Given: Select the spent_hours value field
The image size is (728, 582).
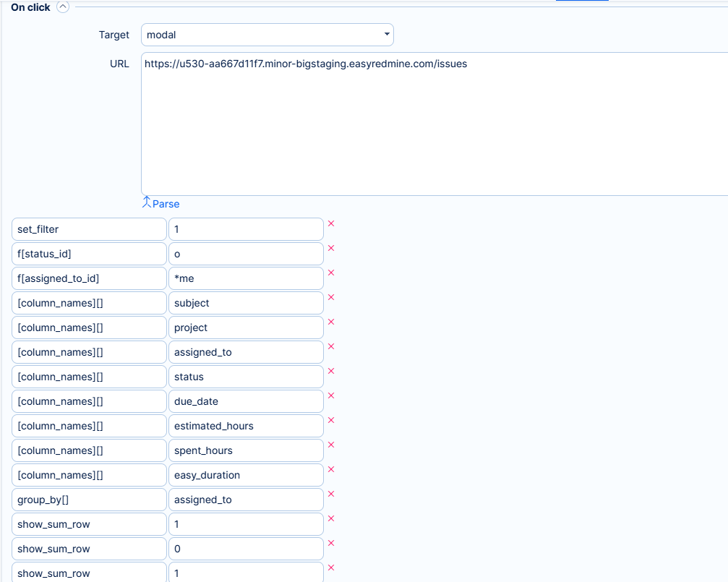Looking at the screenshot, I should [246, 450].
